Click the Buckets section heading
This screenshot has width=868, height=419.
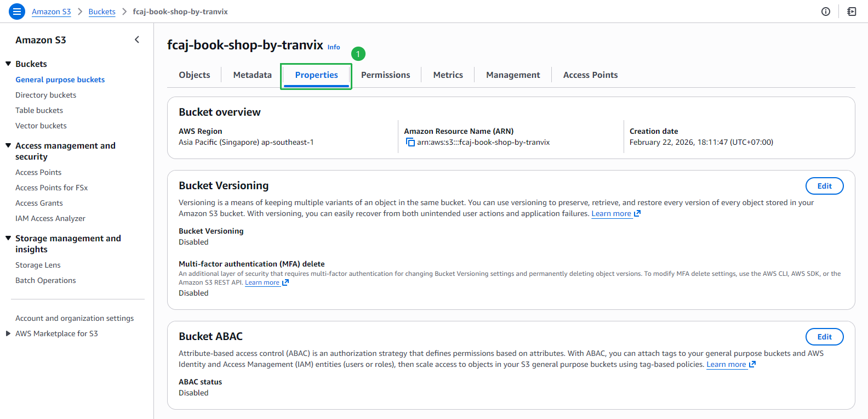pos(31,64)
